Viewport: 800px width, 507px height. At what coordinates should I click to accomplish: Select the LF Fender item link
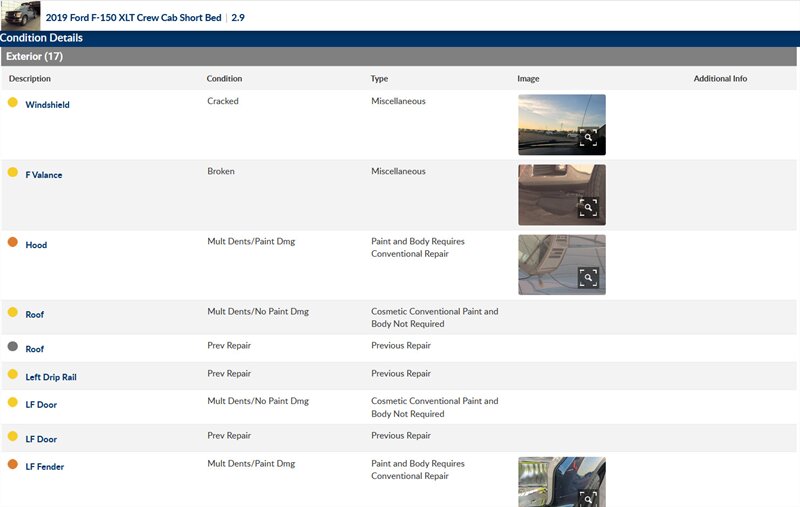tap(45, 467)
